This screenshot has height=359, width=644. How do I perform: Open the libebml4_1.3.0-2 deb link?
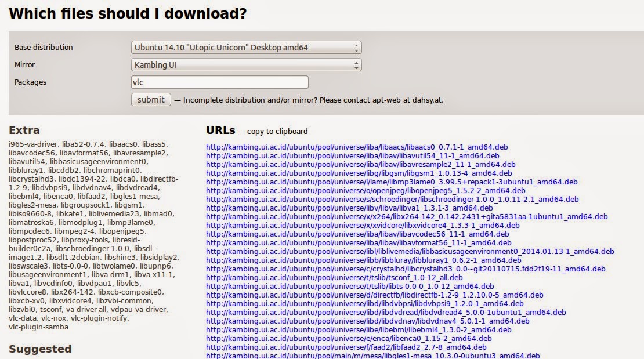click(x=359, y=329)
